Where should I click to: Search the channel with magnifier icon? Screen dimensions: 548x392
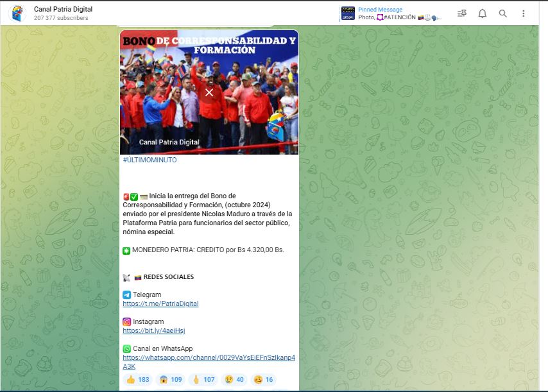502,13
